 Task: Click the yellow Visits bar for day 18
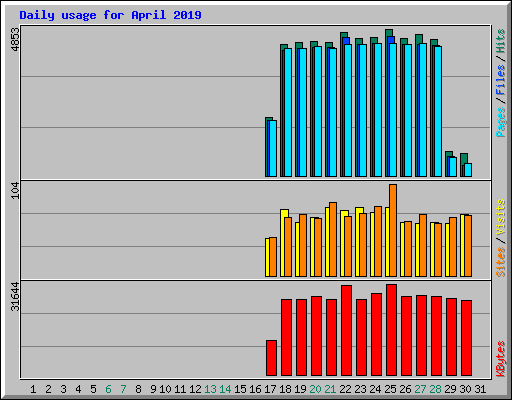tap(283, 243)
